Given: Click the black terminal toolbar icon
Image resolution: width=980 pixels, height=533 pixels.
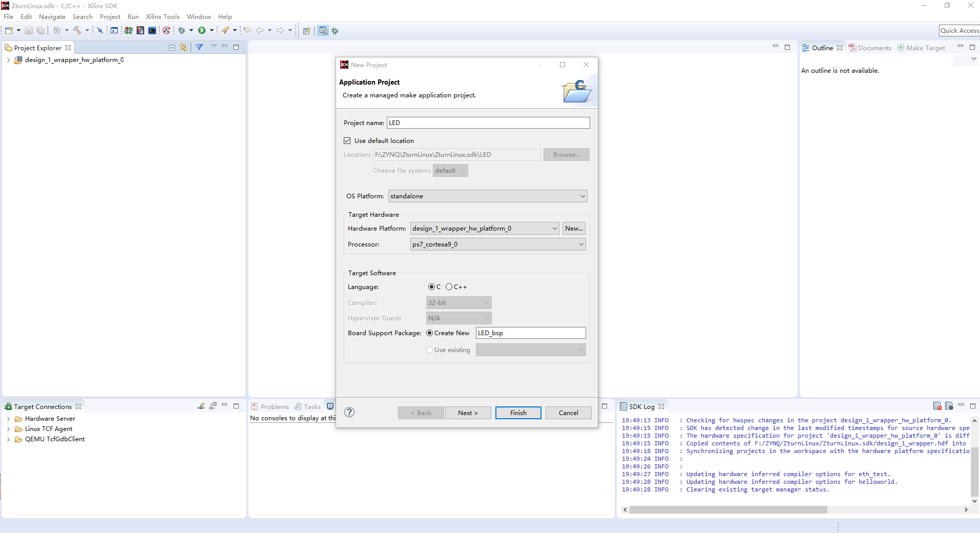Looking at the screenshot, I should coord(152,31).
